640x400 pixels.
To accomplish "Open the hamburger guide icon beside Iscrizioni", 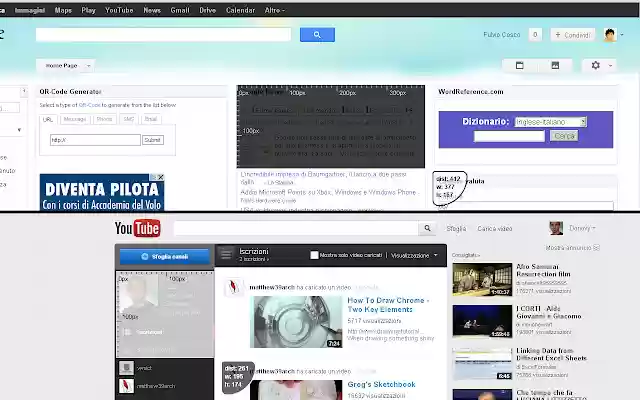I will tap(226, 255).
